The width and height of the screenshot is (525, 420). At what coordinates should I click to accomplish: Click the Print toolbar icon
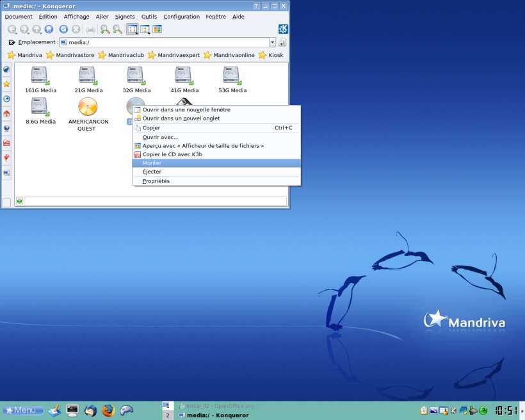tap(90, 29)
